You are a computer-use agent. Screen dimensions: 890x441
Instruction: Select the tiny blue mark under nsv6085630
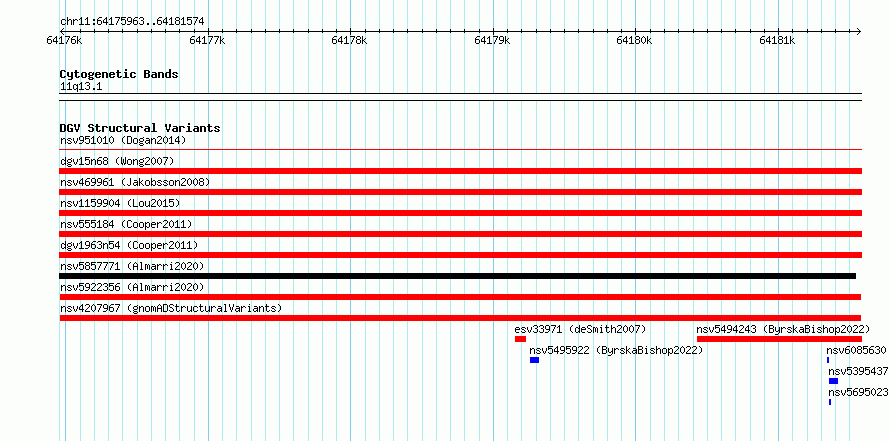click(x=828, y=360)
